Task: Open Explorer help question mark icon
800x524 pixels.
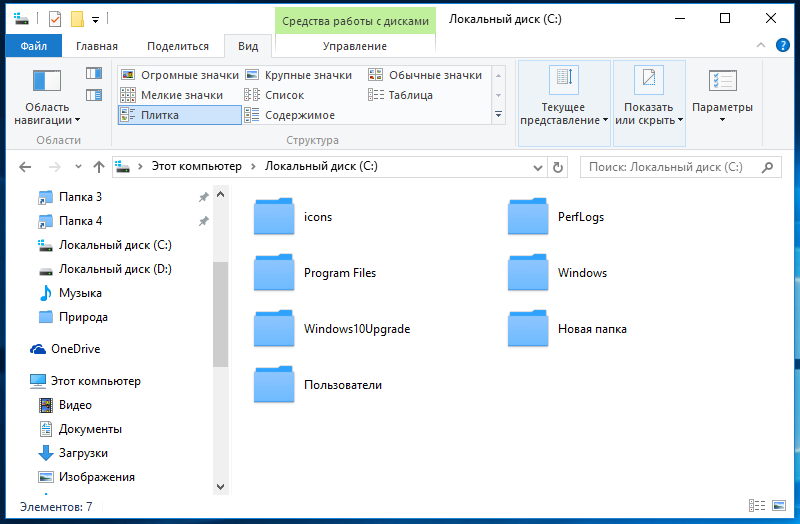Action: coord(783,45)
